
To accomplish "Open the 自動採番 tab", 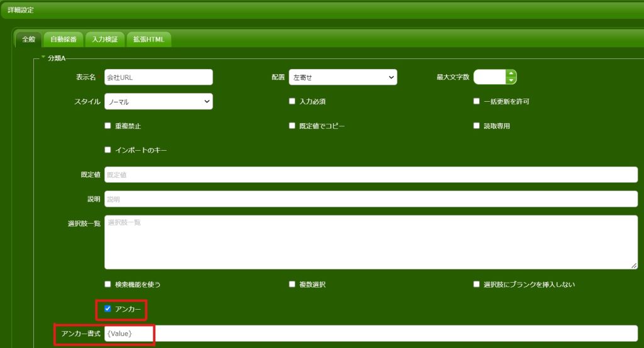I will pyautogui.click(x=64, y=40).
